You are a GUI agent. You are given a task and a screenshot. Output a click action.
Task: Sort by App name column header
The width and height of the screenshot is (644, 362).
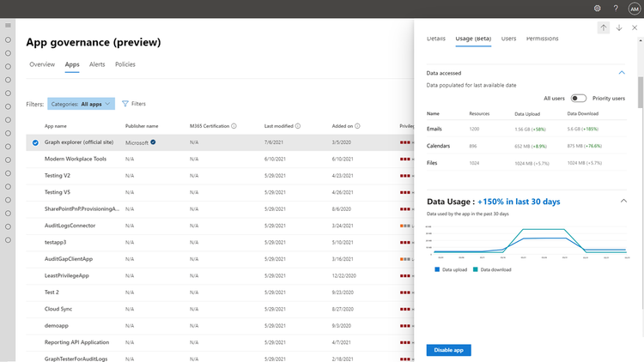pyautogui.click(x=56, y=126)
